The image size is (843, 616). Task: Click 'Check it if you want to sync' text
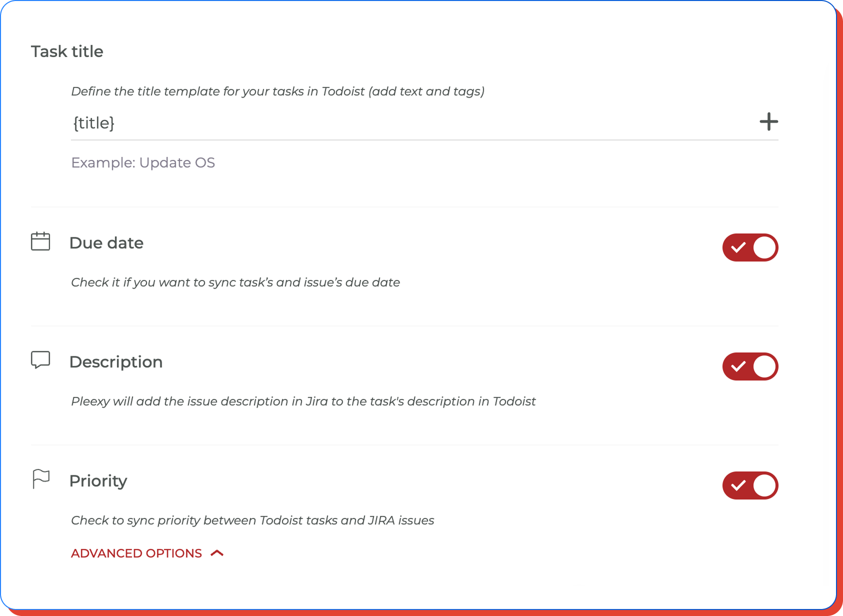coord(235,282)
